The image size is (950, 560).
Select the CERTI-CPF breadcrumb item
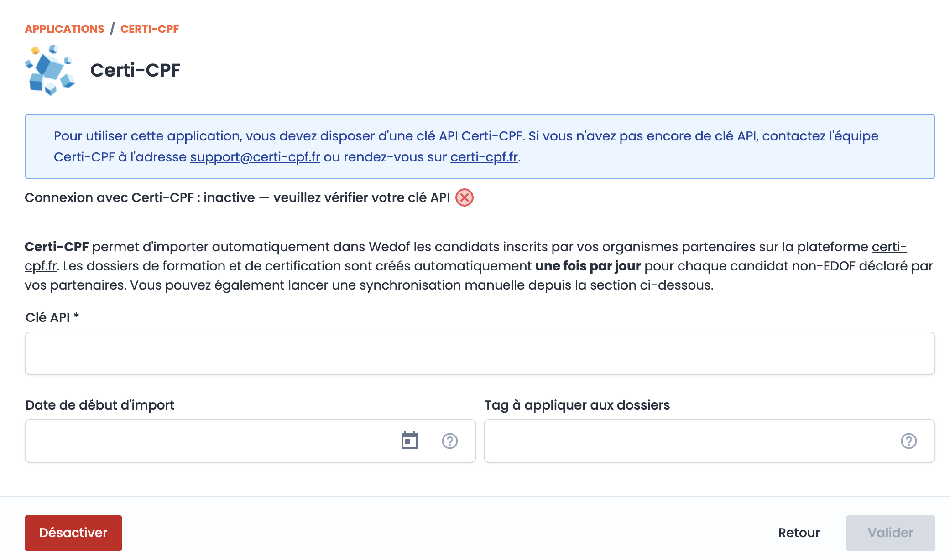(149, 29)
